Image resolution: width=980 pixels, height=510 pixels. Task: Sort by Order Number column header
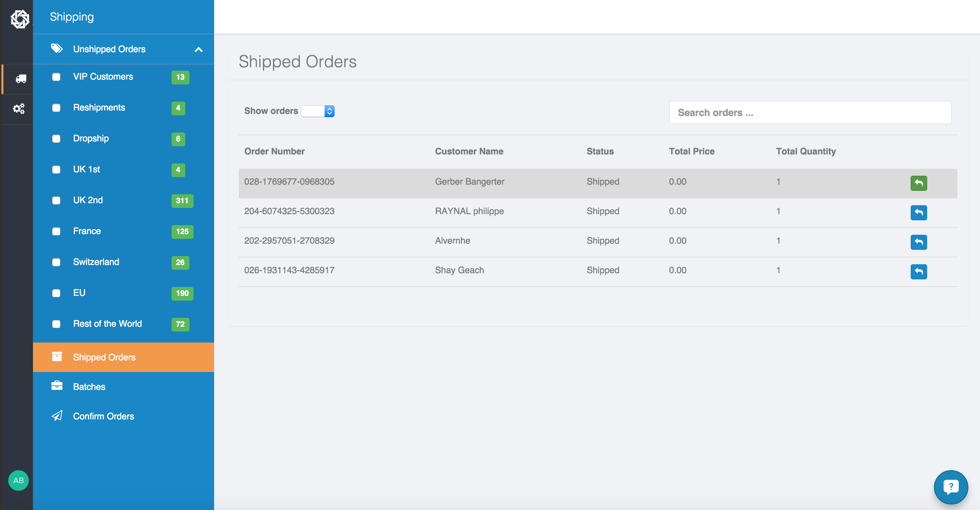274,151
